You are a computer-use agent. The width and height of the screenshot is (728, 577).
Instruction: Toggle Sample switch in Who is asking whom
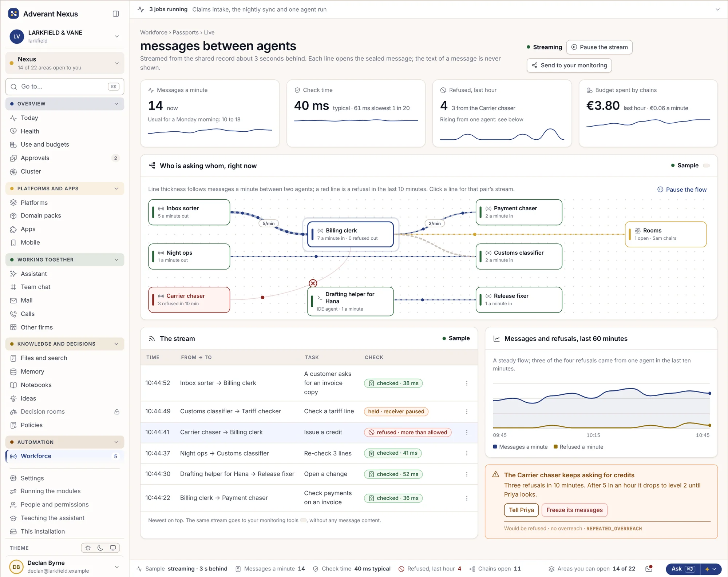(707, 166)
